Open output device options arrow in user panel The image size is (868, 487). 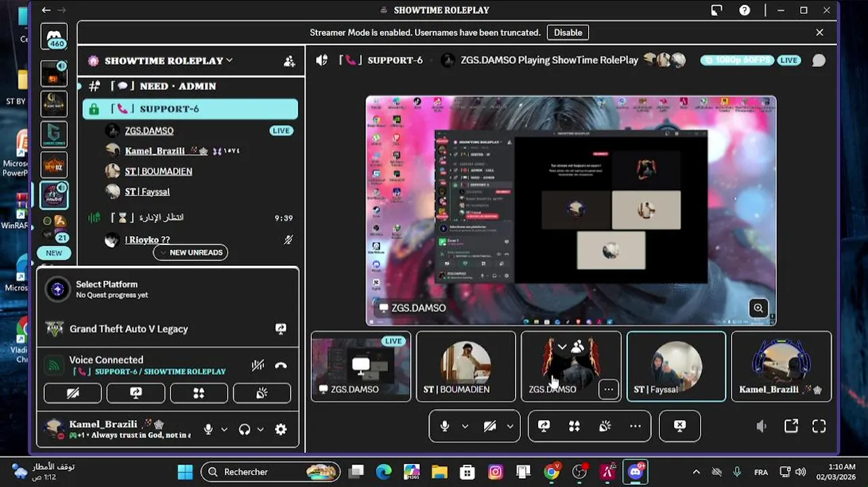260,430
